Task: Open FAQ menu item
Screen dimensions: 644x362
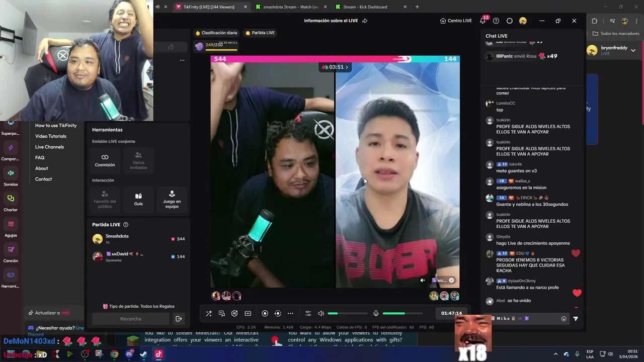Action: tap(40, 157)
